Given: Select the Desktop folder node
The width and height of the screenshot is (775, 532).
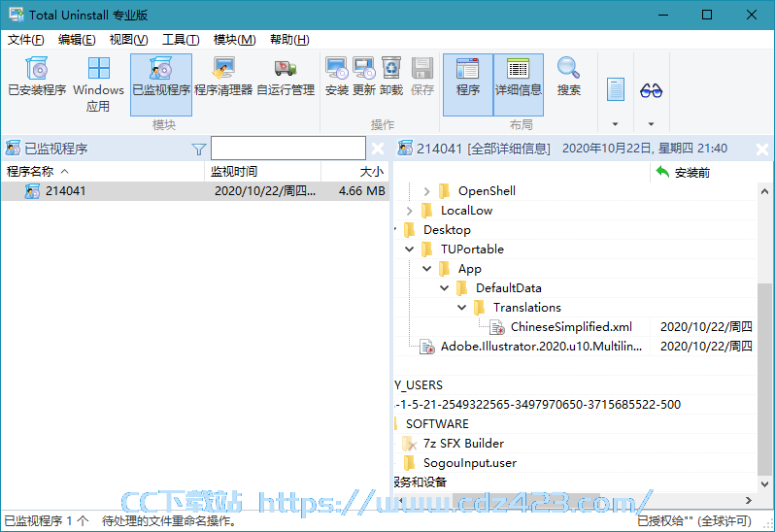Looking at the screenshot, I should pyautogui.click(x=447, y=230).
